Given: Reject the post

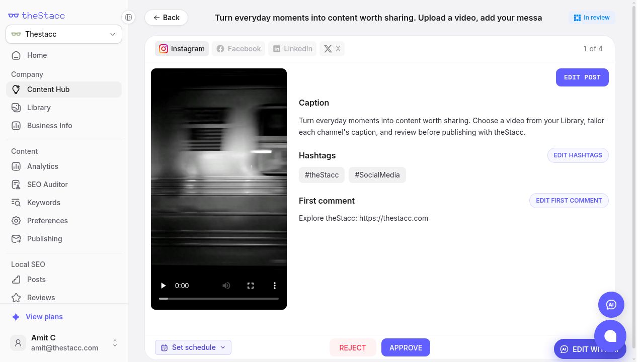Looking at the screenshot, I should tap(353, 348).
